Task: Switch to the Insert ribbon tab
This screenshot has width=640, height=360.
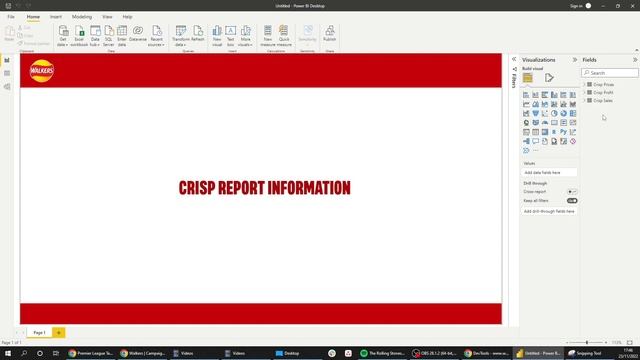Action: click(x=56, y=17)
